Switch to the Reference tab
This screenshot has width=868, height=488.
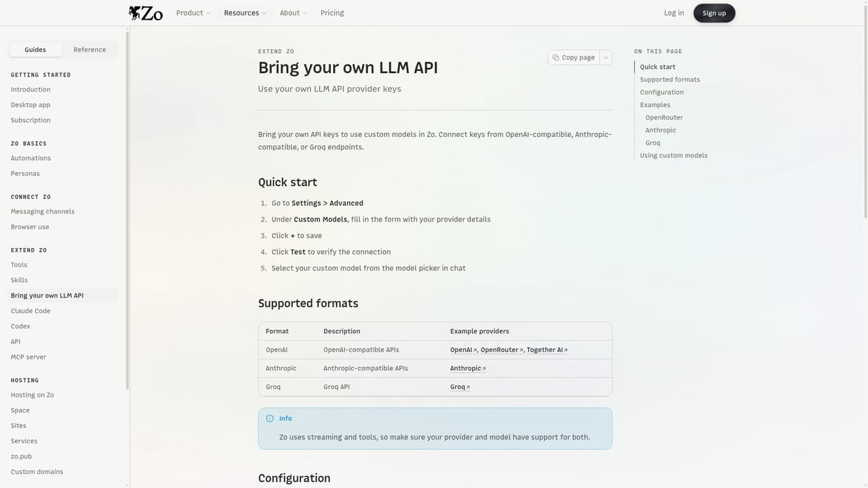90,49
